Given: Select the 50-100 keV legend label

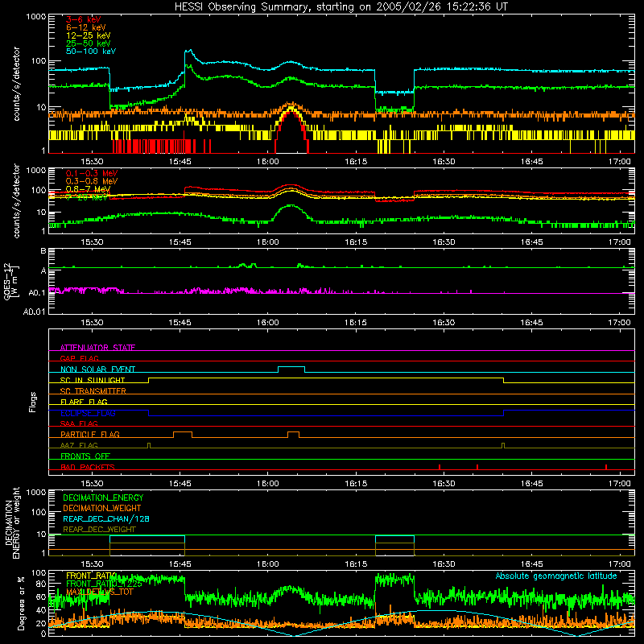Looking at the screenshot, I should point(91,52).
